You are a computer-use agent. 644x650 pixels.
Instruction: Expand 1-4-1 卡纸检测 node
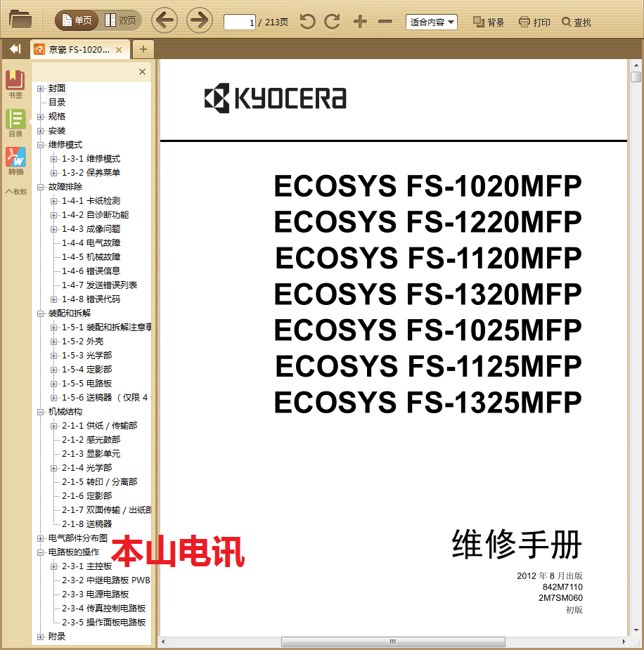pos(53,201)
